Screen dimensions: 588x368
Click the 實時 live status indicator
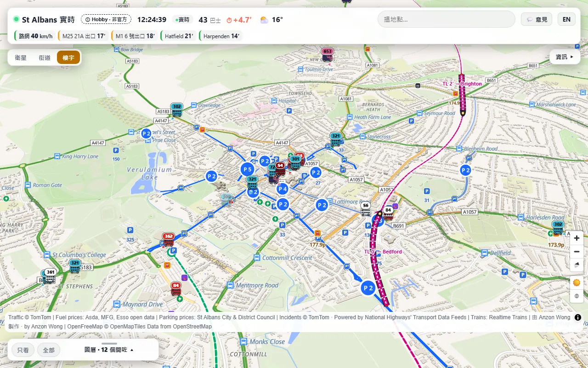pos(182,20)
